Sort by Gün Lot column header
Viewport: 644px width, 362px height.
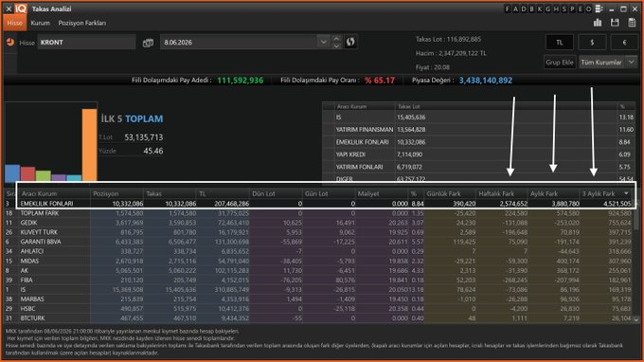329,193
